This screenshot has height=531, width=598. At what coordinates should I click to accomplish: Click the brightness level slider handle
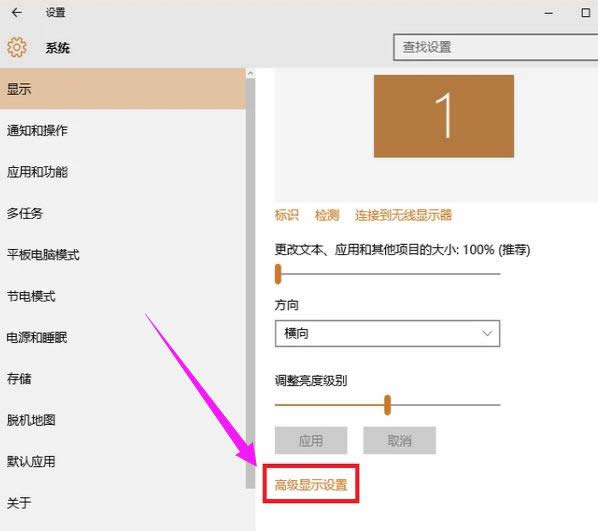[387, 405]
